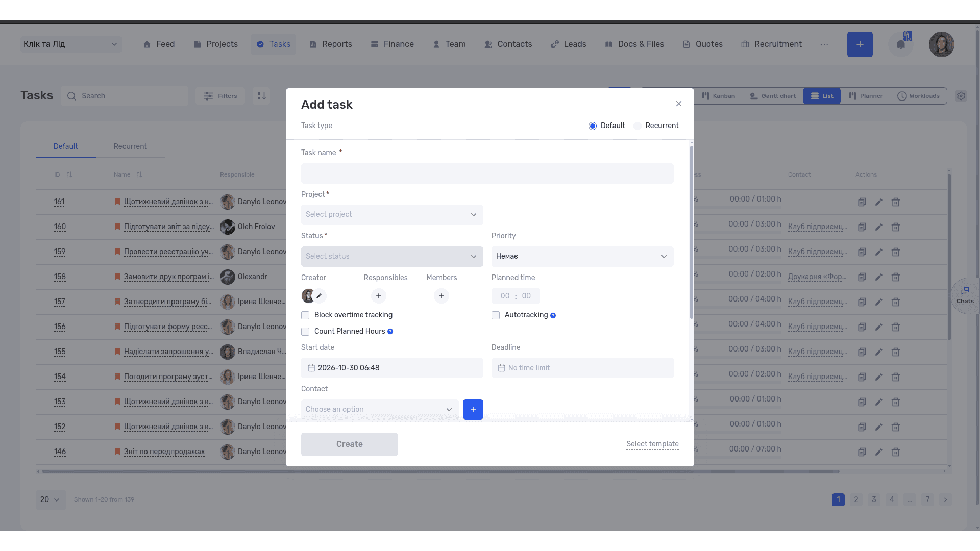980x551 pixels.
Task: Click blue plus to add new contact
Action: pyautogui.click(x=473, y=410)
